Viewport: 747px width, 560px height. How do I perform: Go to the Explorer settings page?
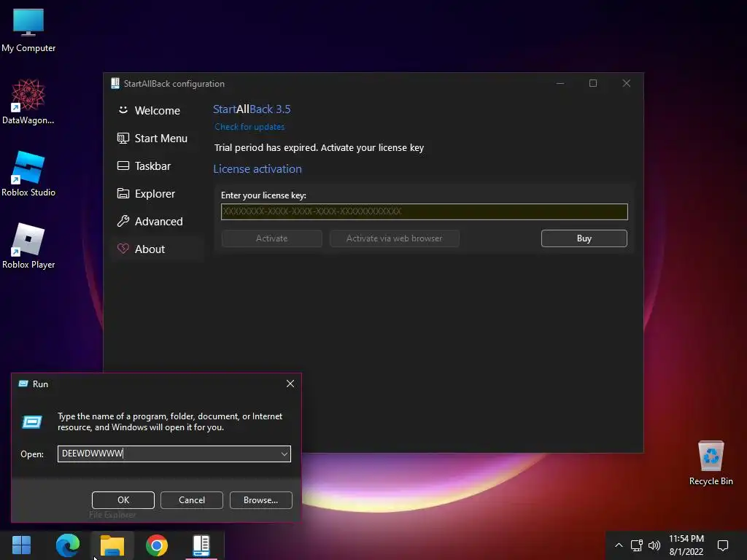pyautogui.click(x=158, y=193)
